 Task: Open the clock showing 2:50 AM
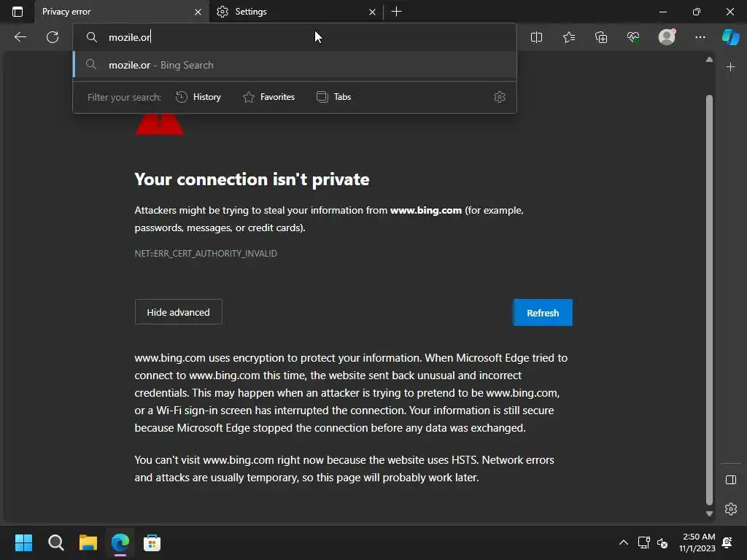pos(697,542)
